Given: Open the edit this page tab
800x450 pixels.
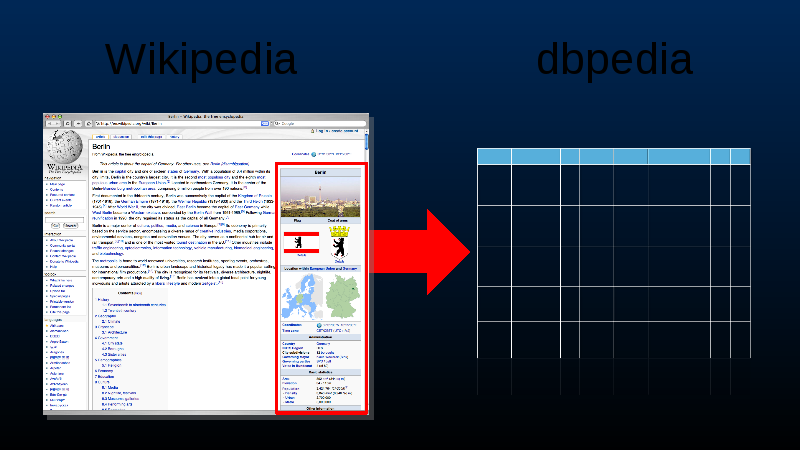Looking at the screenshot, I should pyautogui.click(x=152, y=137).
